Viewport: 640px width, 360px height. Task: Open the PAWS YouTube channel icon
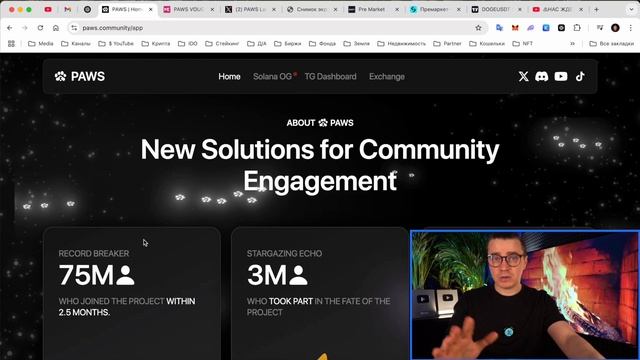click(x=561, y=76)
